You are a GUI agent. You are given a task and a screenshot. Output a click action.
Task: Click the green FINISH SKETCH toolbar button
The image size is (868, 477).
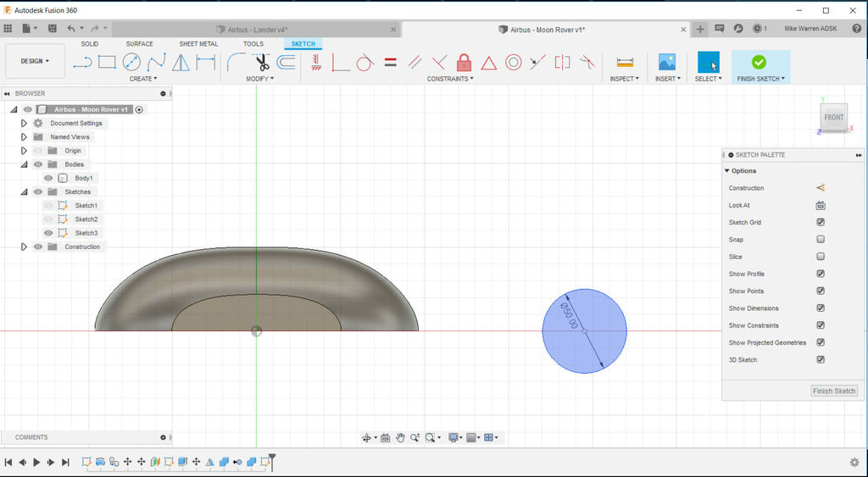coord(760,67)
